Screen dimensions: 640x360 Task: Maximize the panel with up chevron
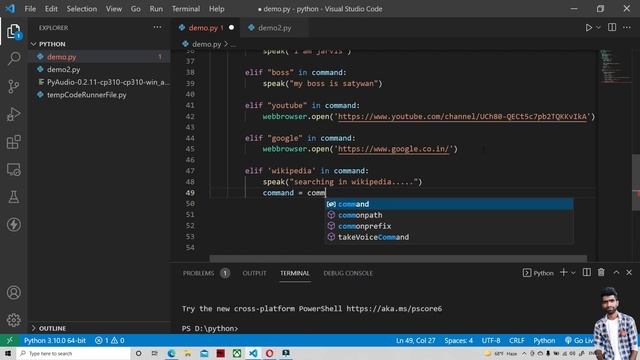[x=616, y=273]
